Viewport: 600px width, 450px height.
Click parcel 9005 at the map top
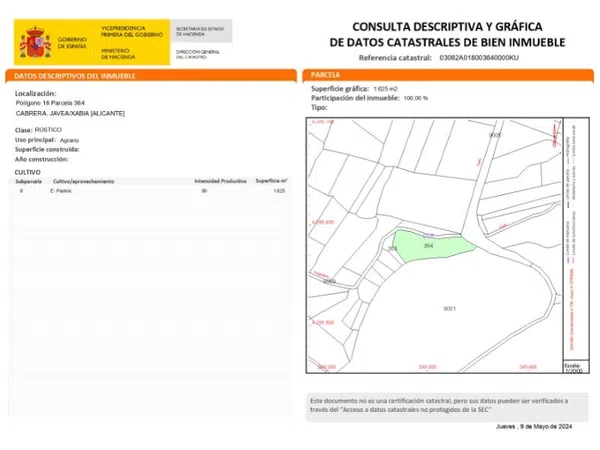[493, 133]
